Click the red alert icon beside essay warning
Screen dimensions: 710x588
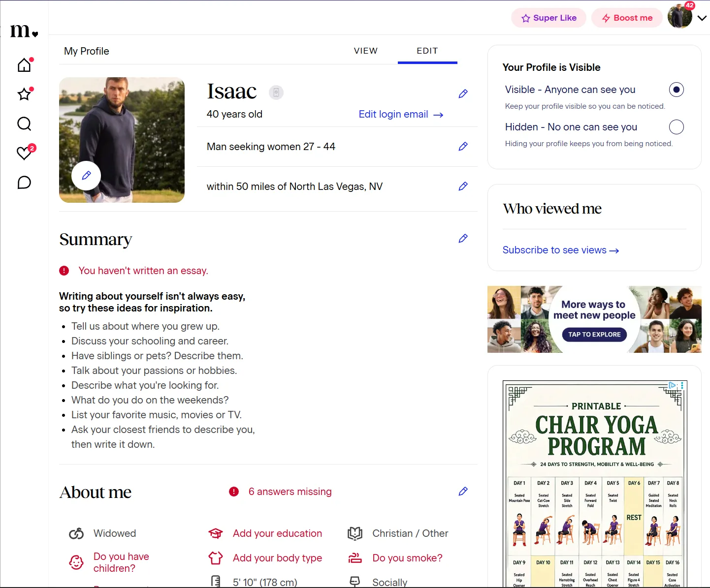(x=64, y=271)
